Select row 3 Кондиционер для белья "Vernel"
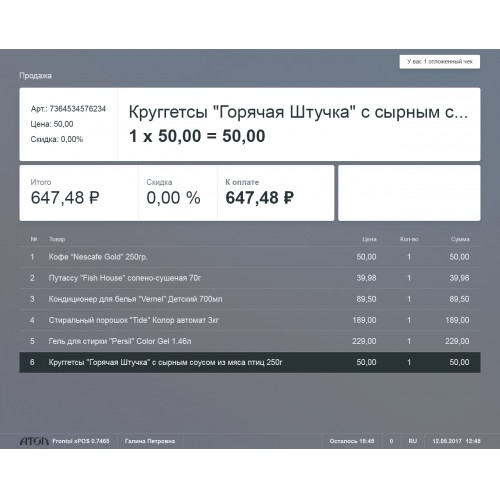This screenshot has width=500, height=500. pyautogui.click(x=250, y=299)
